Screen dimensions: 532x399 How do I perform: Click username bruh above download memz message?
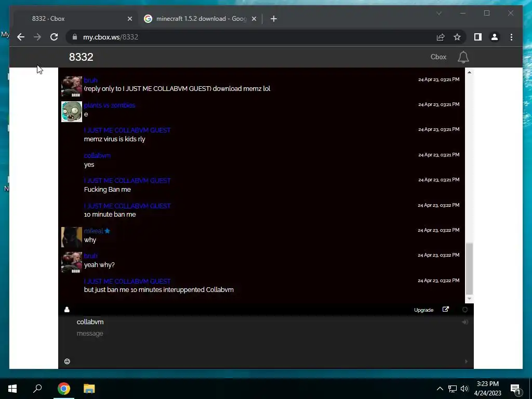pos(90,80)
